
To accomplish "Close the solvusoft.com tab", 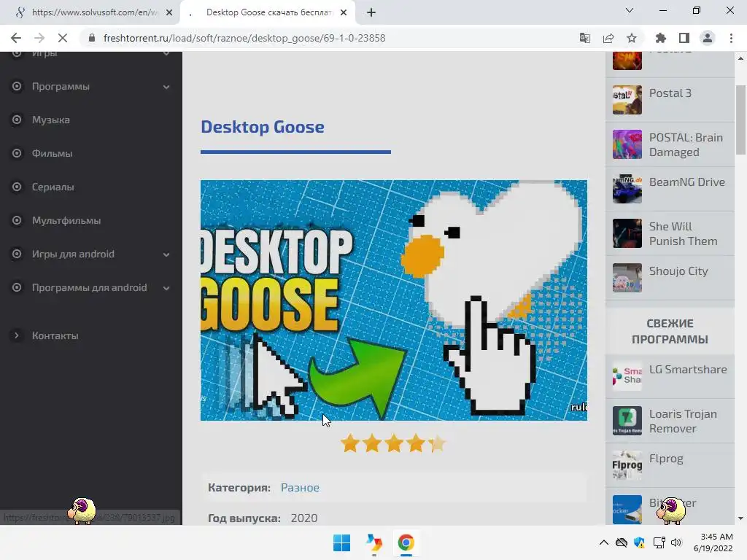I will [x=169, y=13].
